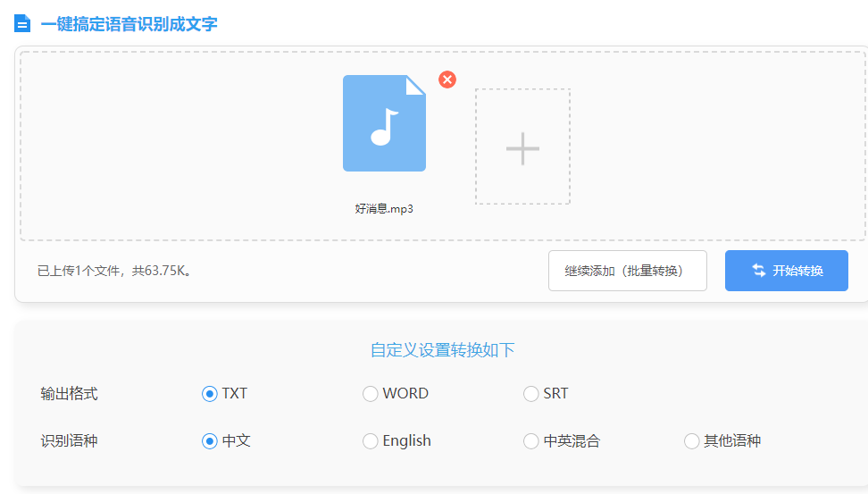Screen dimensions: 868x494
Task: Choose 中英混合 mixed language option
Action: (x=531, y=441)
